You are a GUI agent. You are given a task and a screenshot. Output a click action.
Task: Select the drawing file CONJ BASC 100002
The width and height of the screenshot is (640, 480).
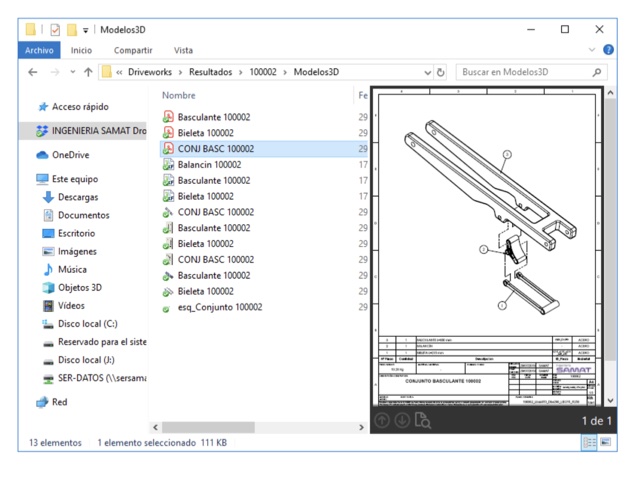click(x=209, y=260)
